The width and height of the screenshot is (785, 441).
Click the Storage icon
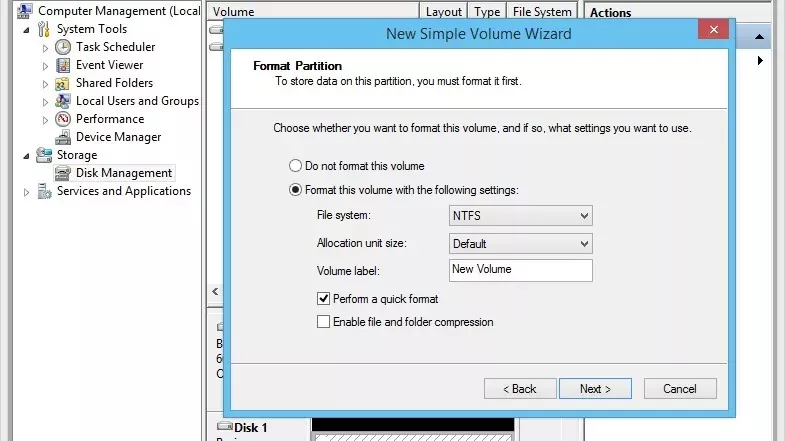coord(44,155)
